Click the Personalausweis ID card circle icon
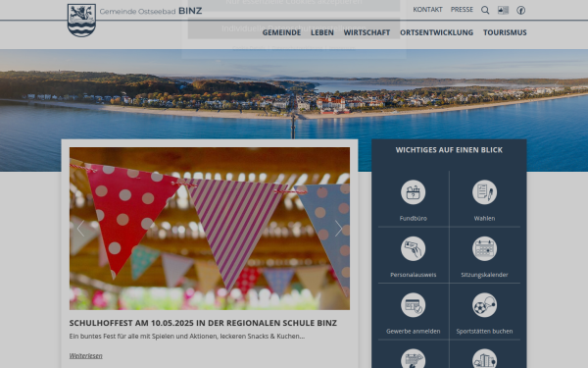 click(x=413, y=248)
